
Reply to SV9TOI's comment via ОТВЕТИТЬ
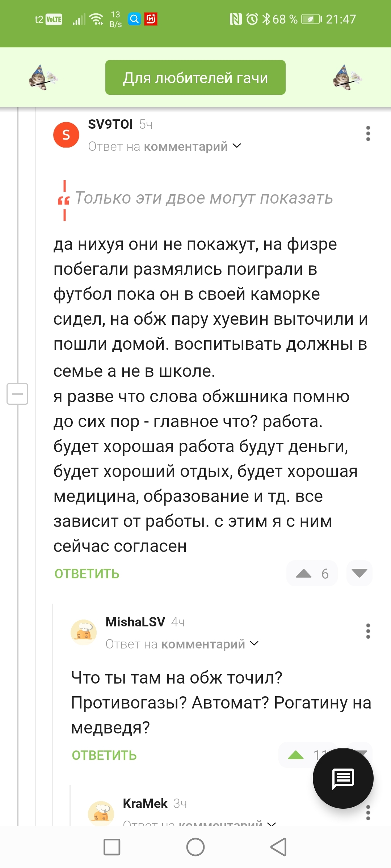point(87,574)
